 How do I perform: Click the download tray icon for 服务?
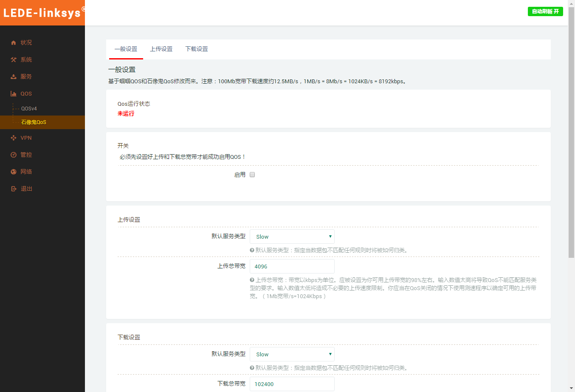pos(14,76)
